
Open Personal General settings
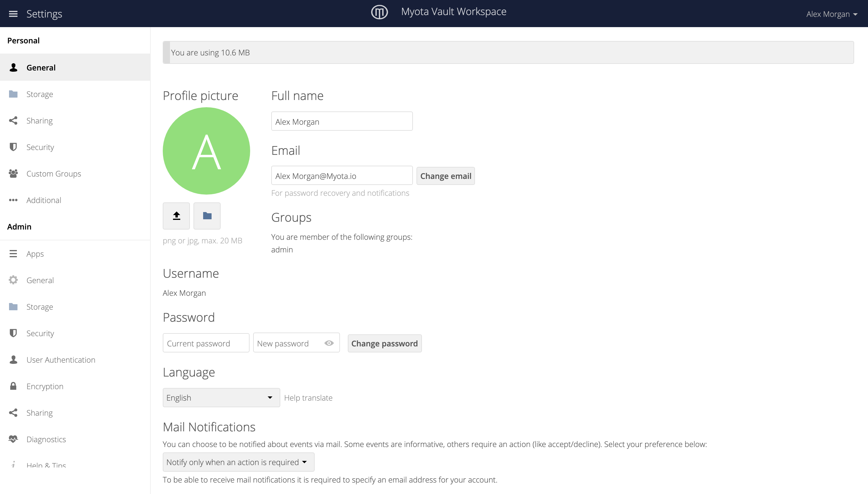click(75, 67)
